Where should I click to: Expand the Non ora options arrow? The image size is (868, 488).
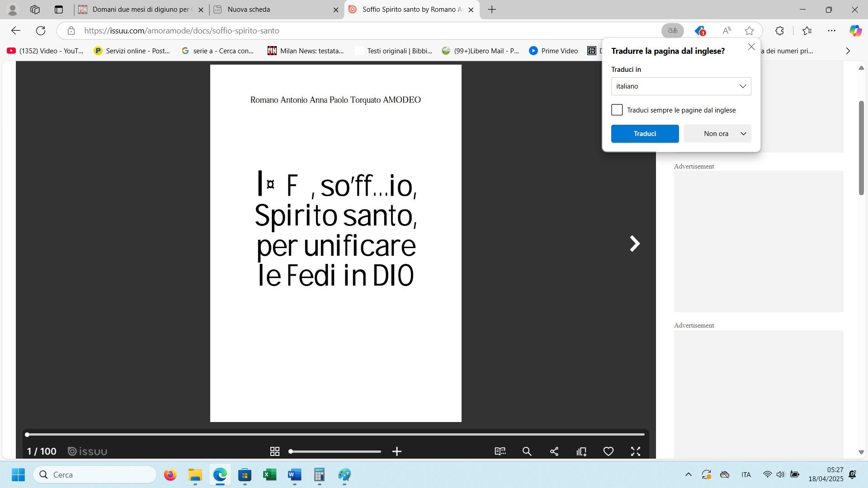pos(743,134)
